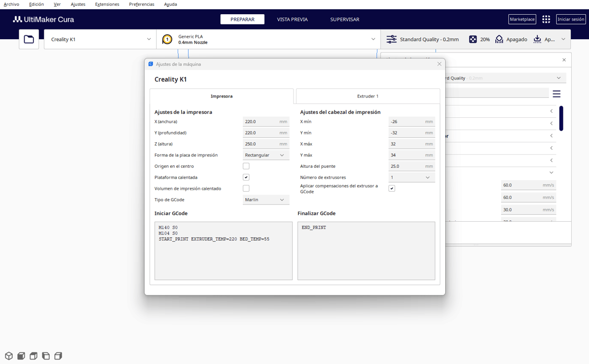This screenshot has width=589, height=364.
Task: Switch to left side view cube icon
Action: (x=46, y=356)
